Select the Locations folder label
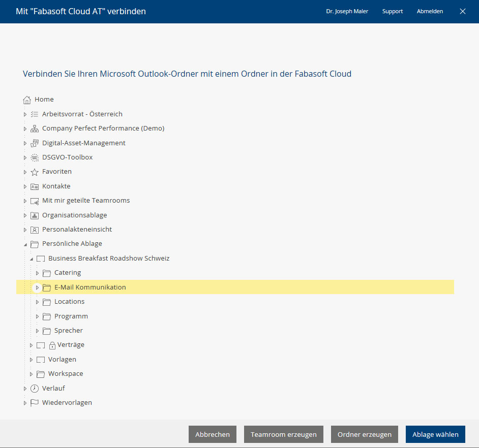 [x=69, y=302]
